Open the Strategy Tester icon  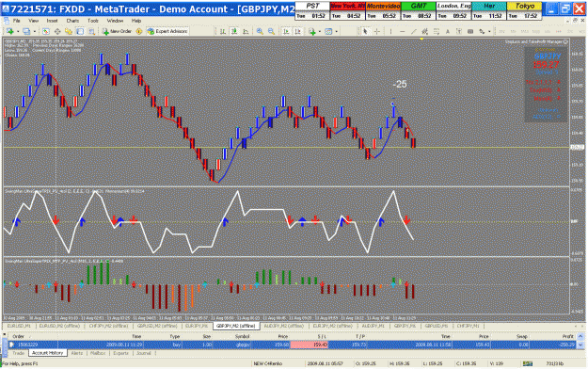[91, 31]
